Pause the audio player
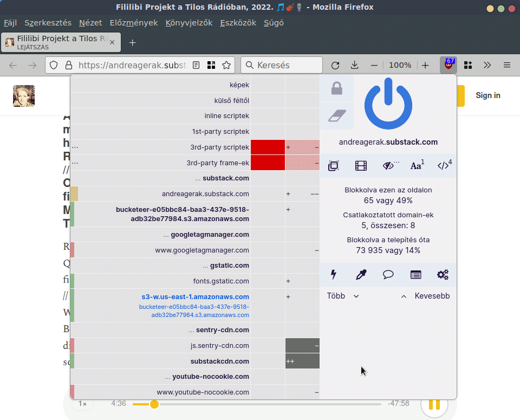Image resolution: width=520 pixels, height=420 pixels. (434, 405)
